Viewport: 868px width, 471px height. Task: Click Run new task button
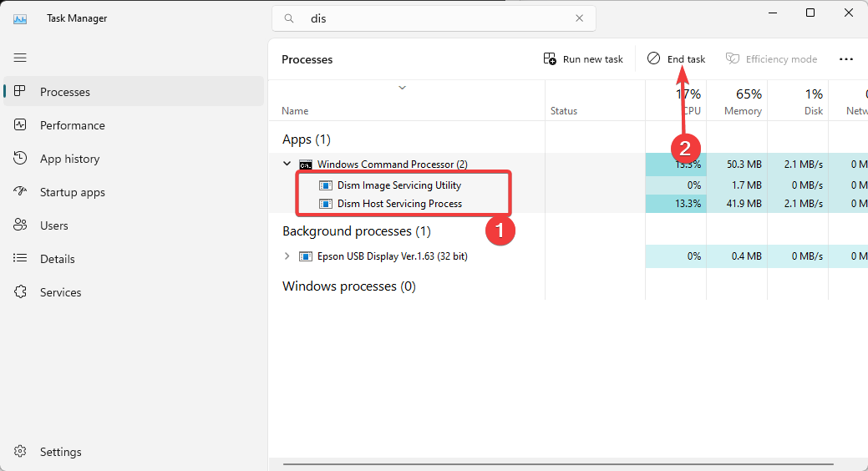click(583, 59)
